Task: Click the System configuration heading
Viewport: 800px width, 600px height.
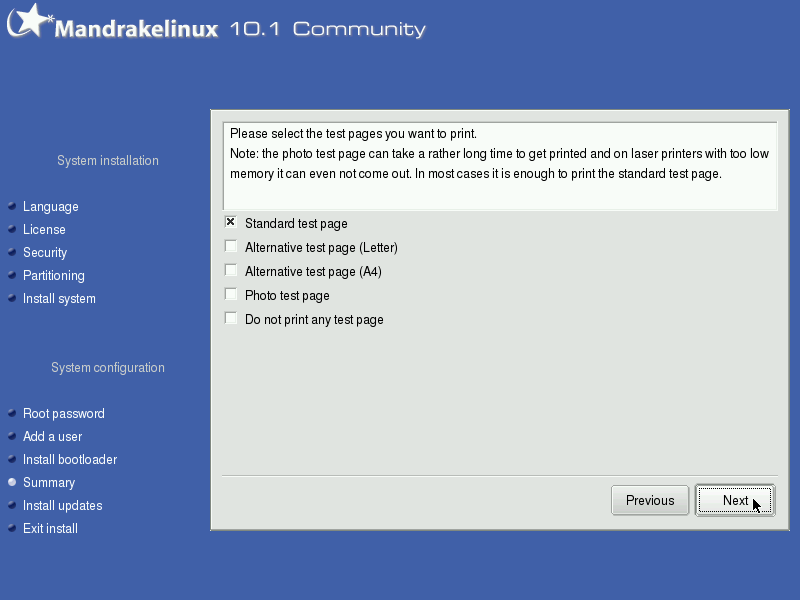Action: [108, 368]
